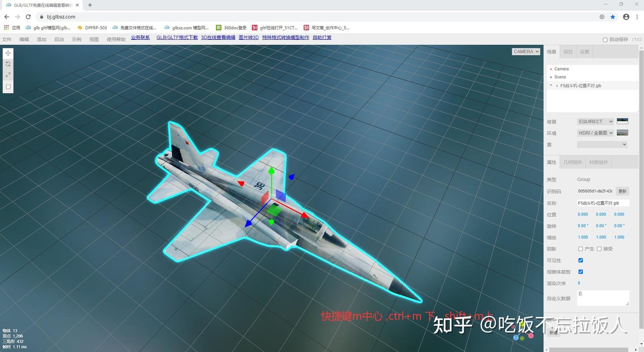Viewport: 644px width, 352px height.
Task: Select the translate (move) tool
Action: coord(8,53)
